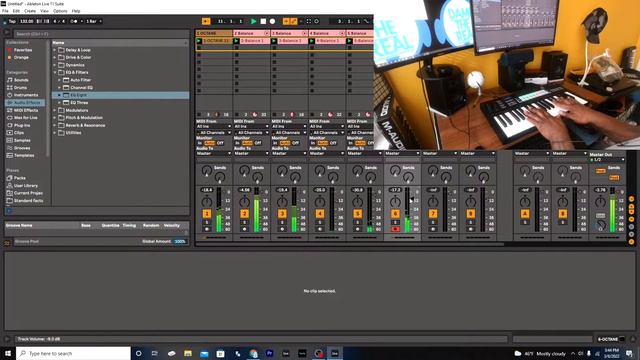
Task: Open the Help menu
Action: (x=76, y=11)
